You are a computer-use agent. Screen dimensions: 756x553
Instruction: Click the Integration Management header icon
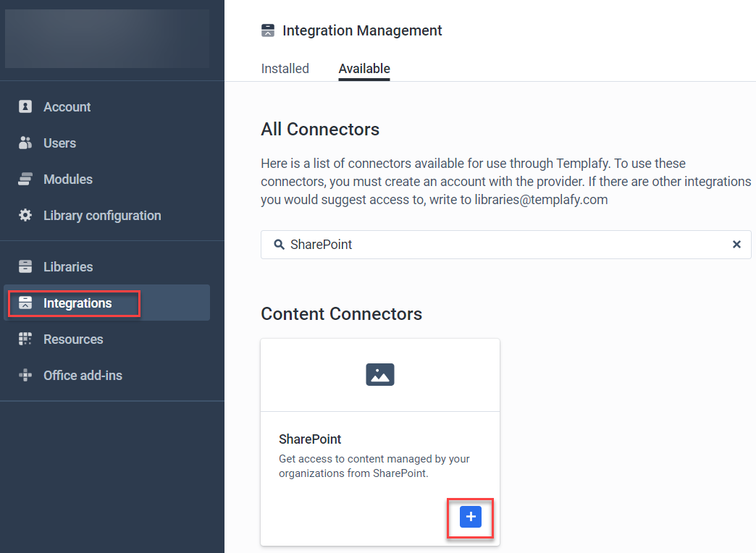[x=268, y=30]
